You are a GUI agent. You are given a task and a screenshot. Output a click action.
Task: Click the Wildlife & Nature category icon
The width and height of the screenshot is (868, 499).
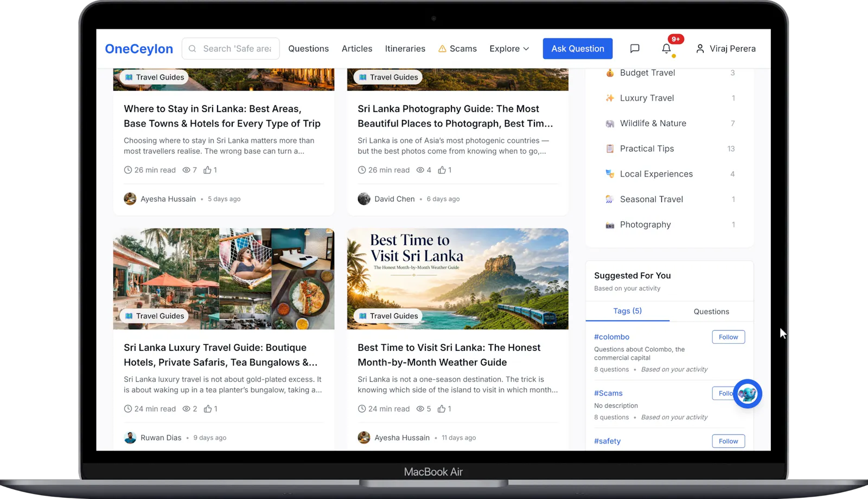[x=610, y=123]
